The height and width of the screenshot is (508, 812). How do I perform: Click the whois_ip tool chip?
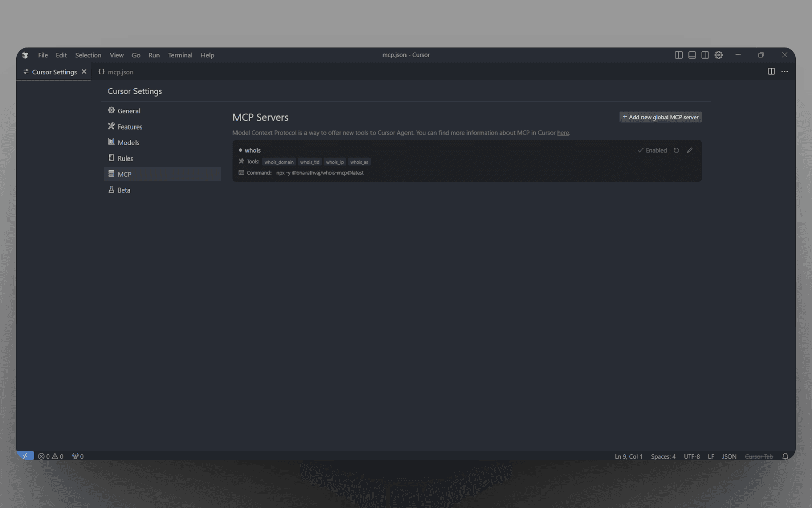(x=335, y=162)
